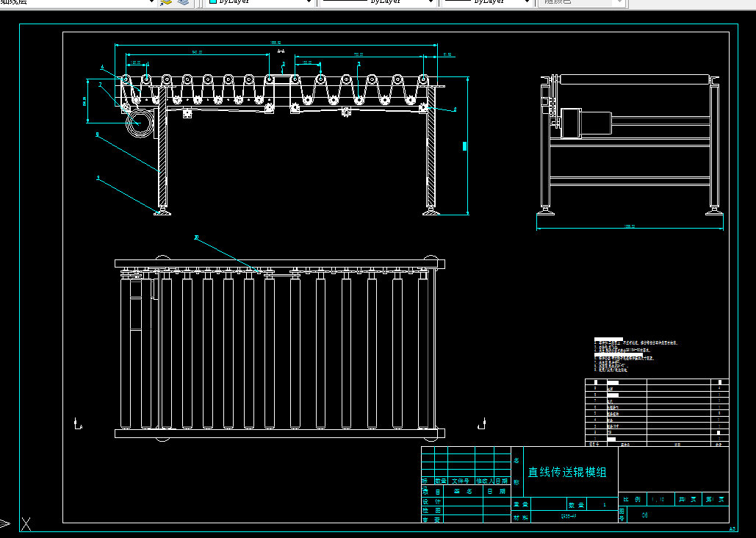Viewport: 756px width, 538px height.
Task: Select the 校图 row label
Action: [x=431, y=511]
